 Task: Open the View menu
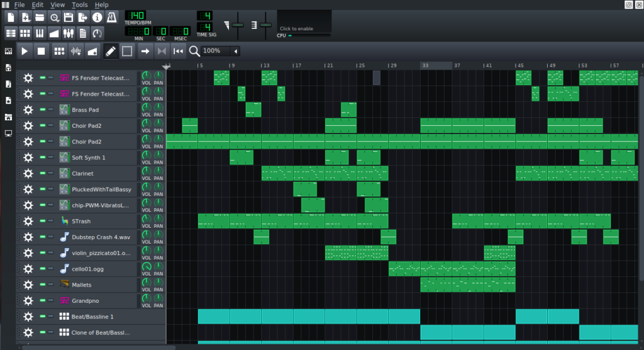pyautogui.click(x=57, y=5)
